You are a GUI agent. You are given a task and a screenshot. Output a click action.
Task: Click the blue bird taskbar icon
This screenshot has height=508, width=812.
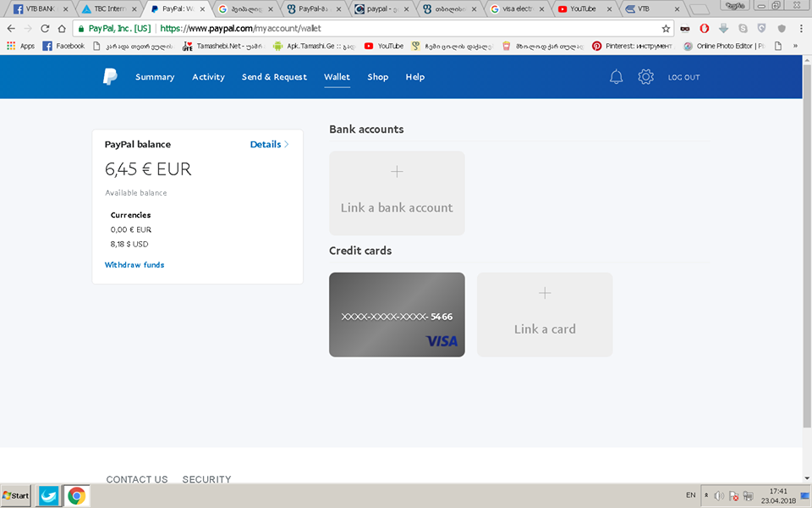49,496
